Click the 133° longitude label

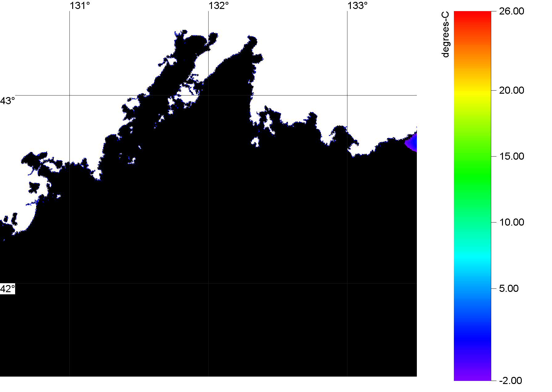[x=358, y=6]
